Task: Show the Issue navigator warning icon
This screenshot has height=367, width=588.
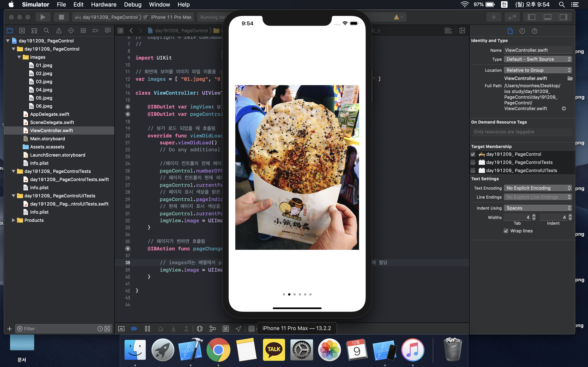Action: 59,31
